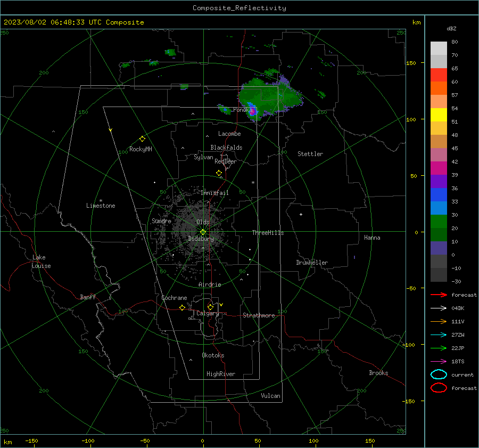This screenshot has height=448, width=479.
Task: Click the Blackfalds map label
Action: (x=226, y=148)
